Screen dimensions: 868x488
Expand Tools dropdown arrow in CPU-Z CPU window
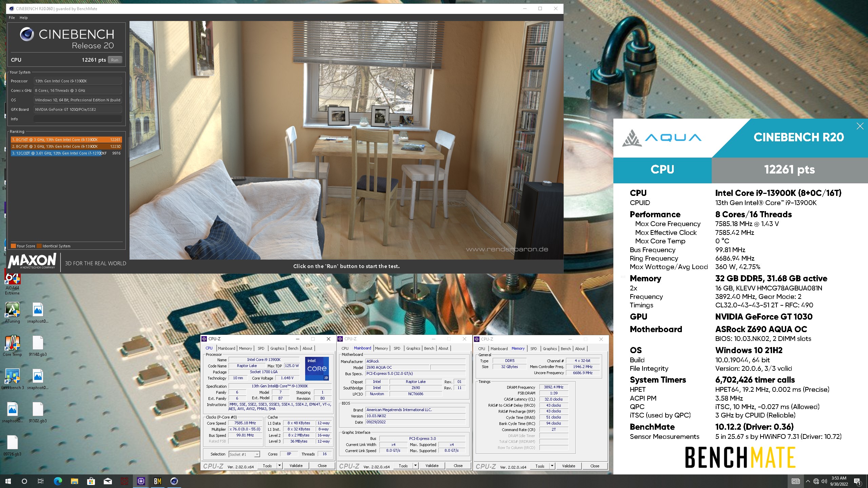[279, 466]
